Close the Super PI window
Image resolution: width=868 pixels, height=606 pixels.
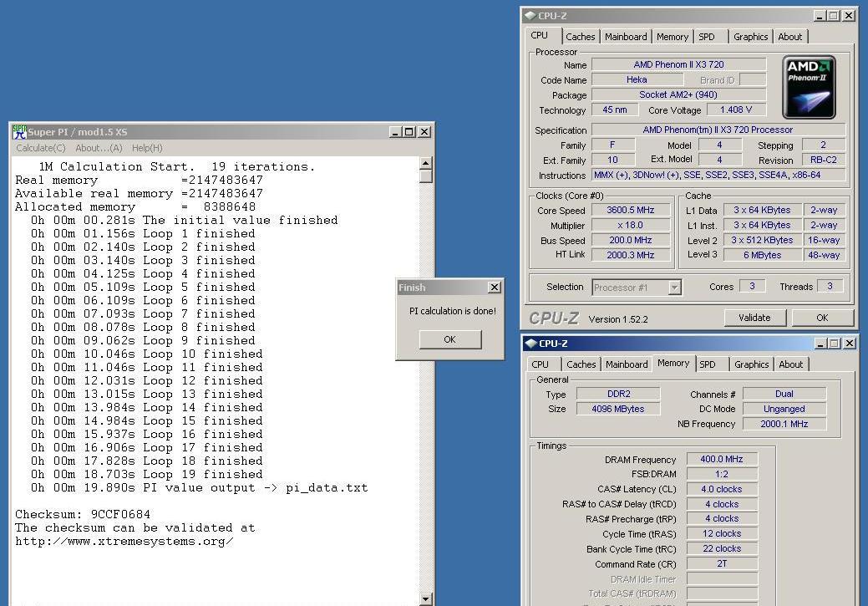coord(424,132)
